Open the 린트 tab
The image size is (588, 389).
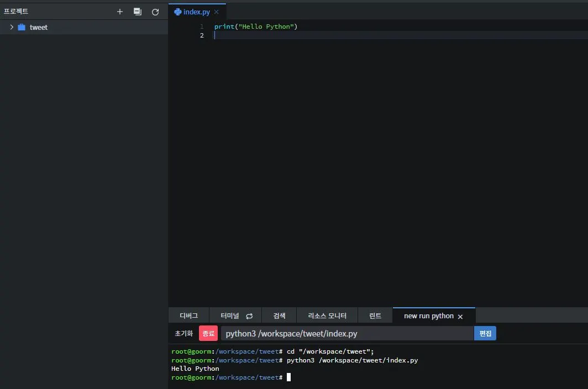(x=375, y=316)
